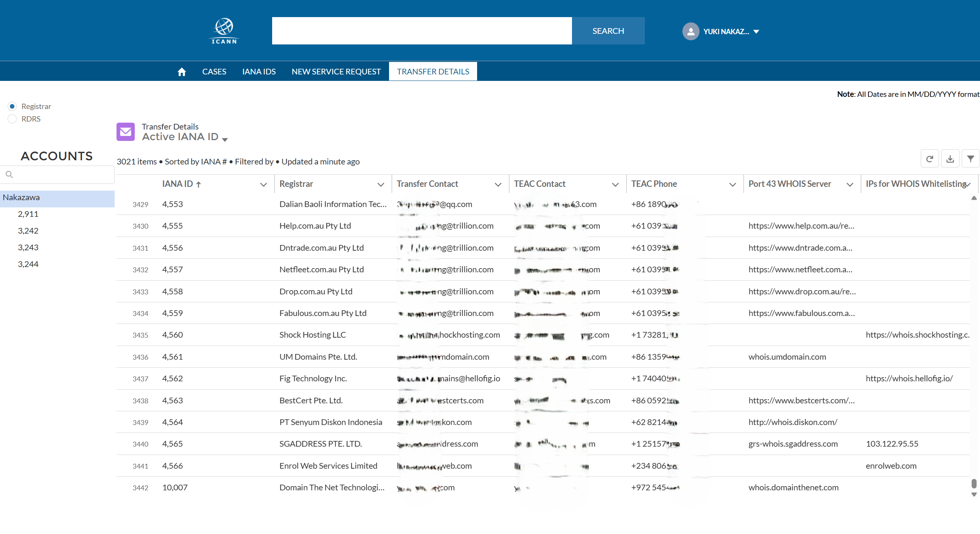This screenshot has width=980, height=534.
Task: Click the Transfer Details envelope icon
Action: (126, 132)
